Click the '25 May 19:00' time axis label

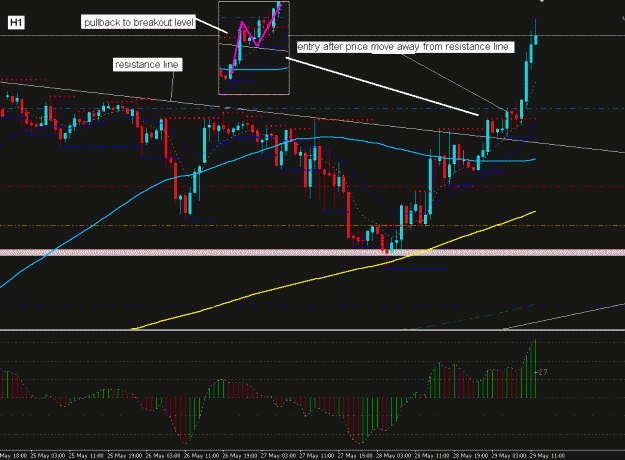(125, 456)
